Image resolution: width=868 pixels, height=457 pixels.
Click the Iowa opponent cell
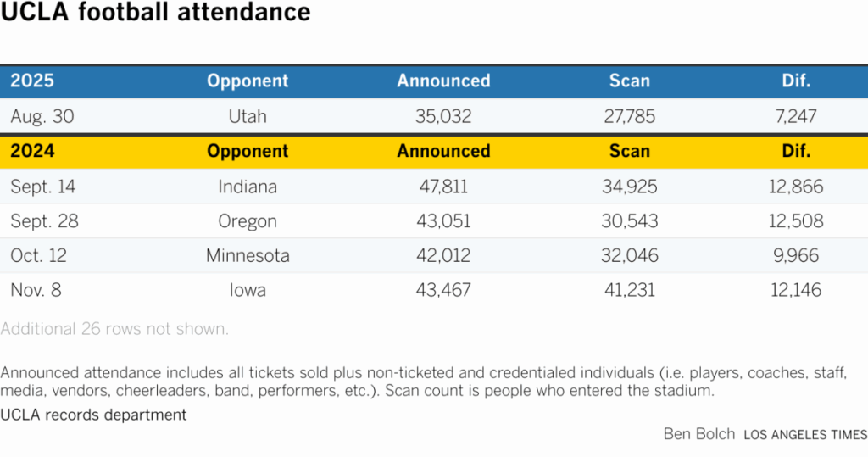click(248, 291)
